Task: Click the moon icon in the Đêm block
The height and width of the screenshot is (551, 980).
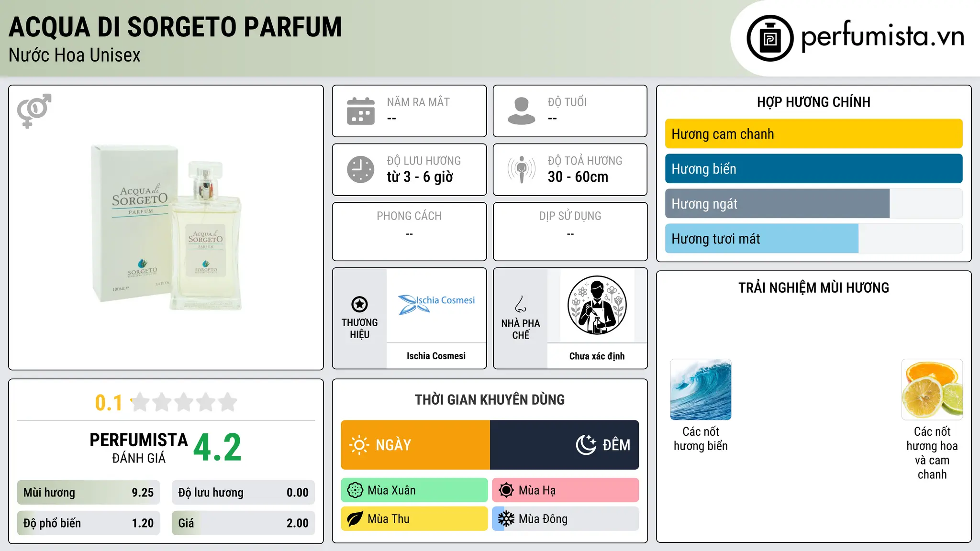Action: 586,445
